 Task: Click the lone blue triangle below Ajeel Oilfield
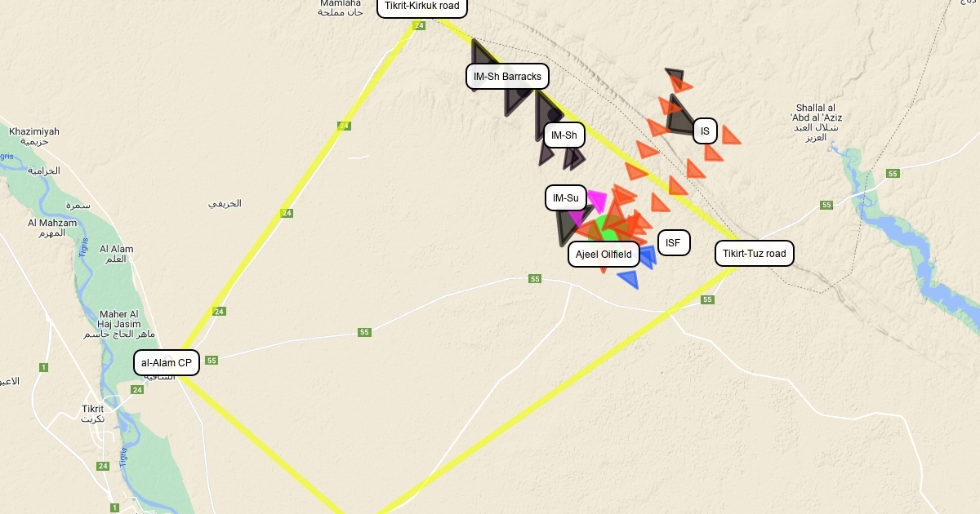629,279
